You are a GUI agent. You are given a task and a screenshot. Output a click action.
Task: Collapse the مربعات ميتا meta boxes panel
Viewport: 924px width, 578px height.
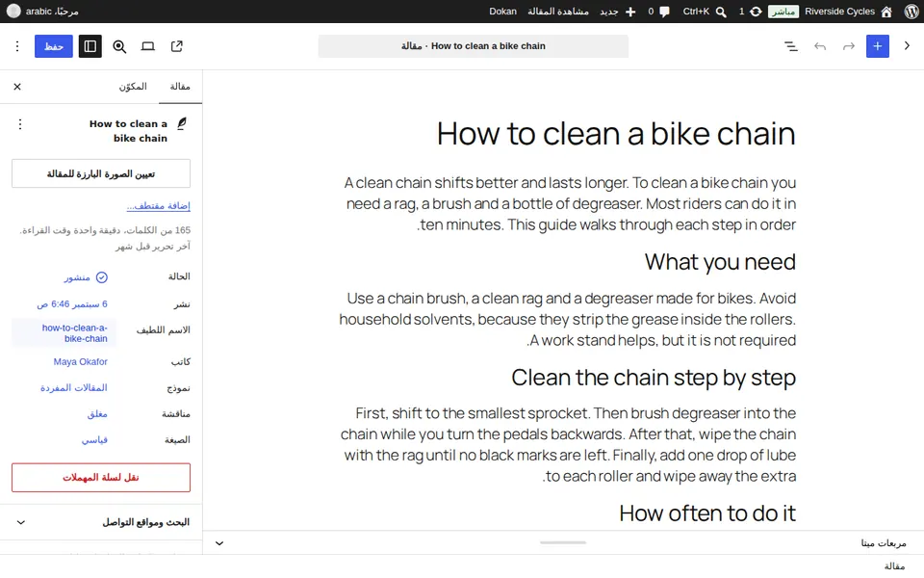click(x=219, y=543)
